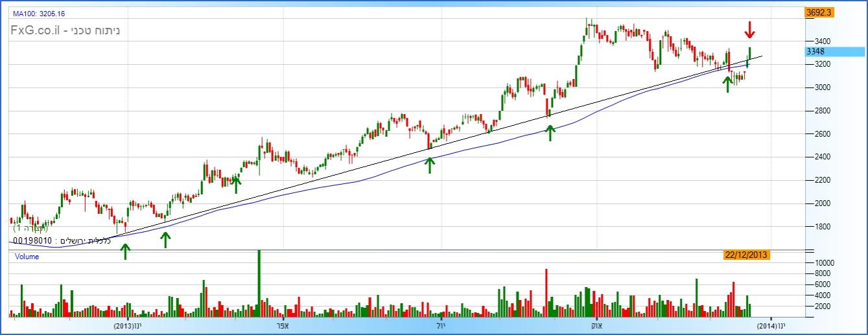Select the orange 22/12/2013 date tag

(x=746, y=255)
